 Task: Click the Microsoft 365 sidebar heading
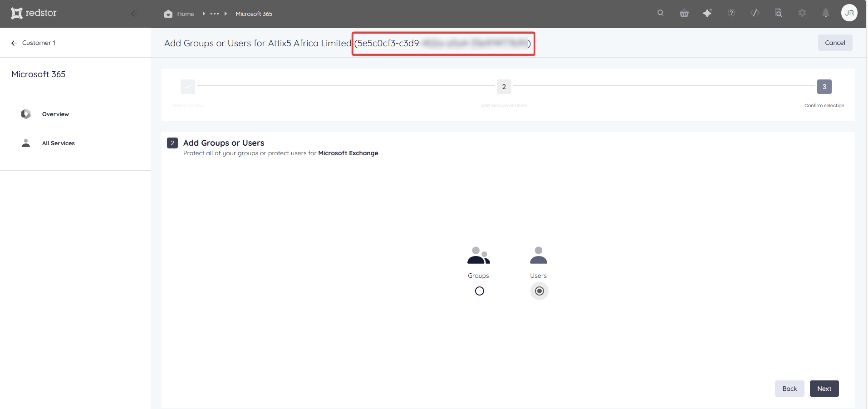[39, 74]
